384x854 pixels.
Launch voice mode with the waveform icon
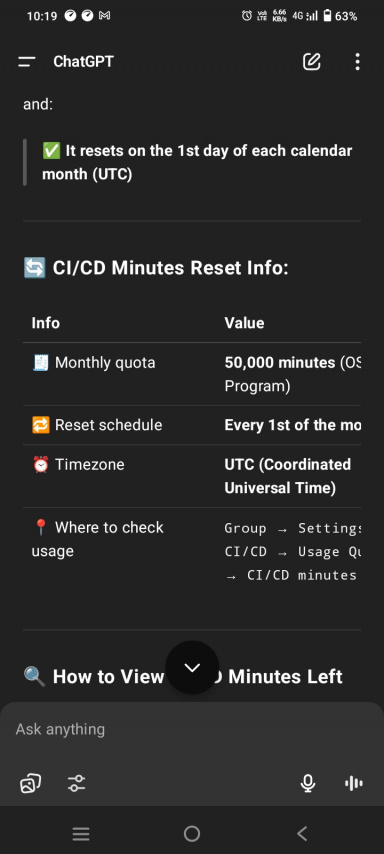[x=354, y=783]
